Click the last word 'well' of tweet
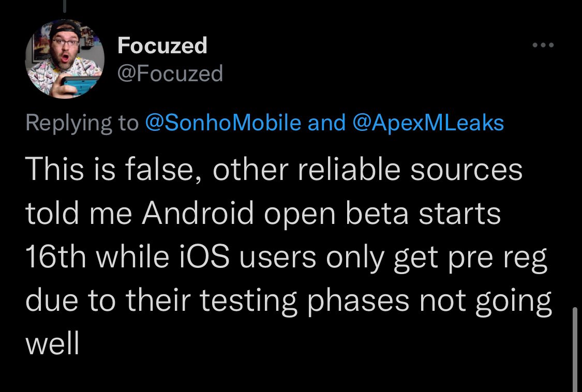Image resolution: width=582 pixels, height=392 pixels. [52, 344]
